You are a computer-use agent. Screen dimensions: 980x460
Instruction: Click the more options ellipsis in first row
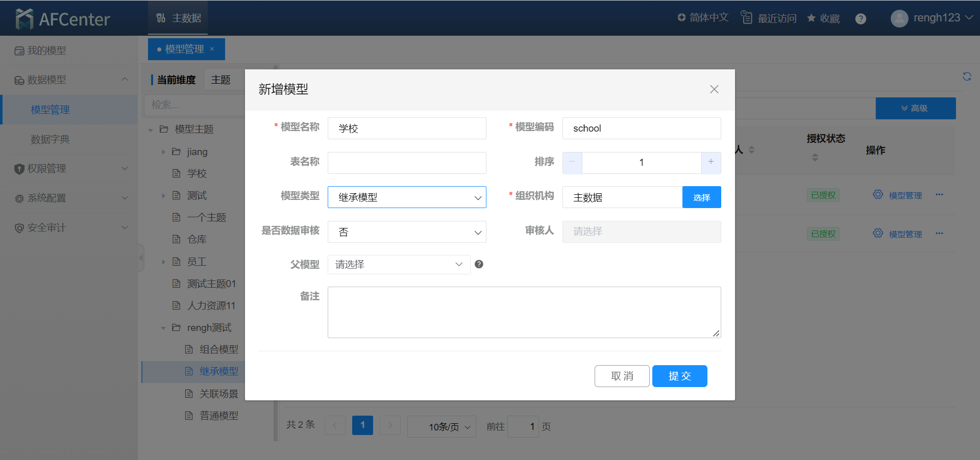(x=939, y=195)
